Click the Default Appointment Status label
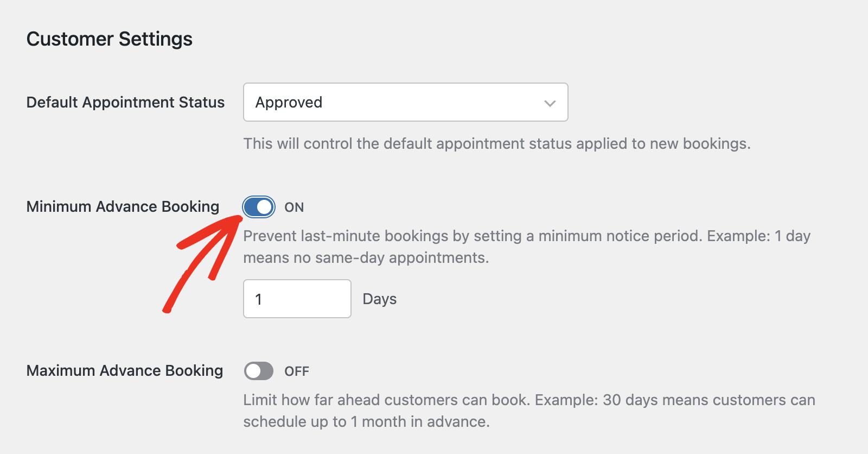The width and height of the screenshot is (868, 454). [x=125, y=102]
